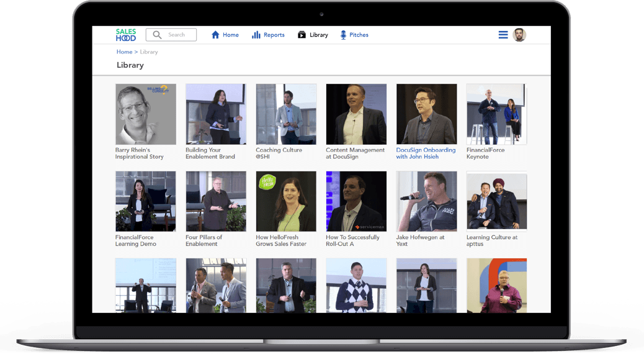
Task: Open third-row thumbnail showing two men
Action: (216, 286)
